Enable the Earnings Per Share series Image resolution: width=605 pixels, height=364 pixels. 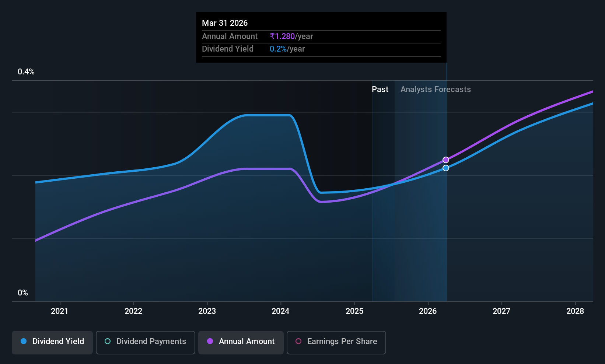click(336, 342)
